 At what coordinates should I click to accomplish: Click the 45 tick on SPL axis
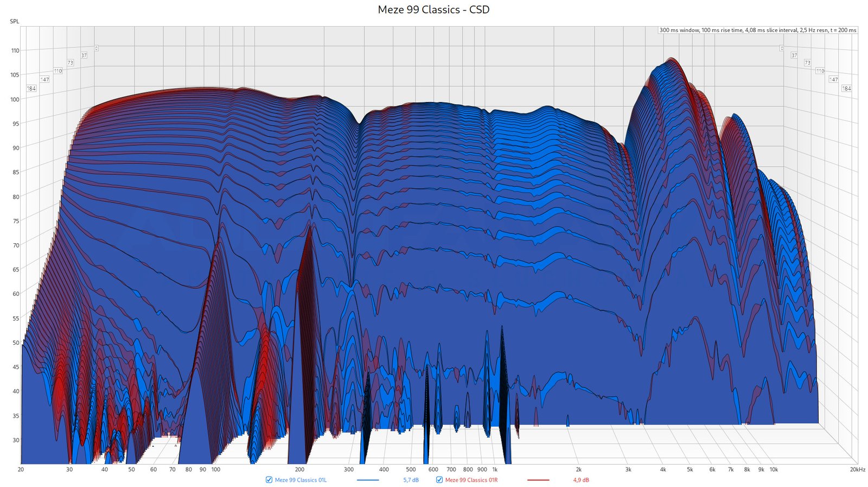[16, 367]
